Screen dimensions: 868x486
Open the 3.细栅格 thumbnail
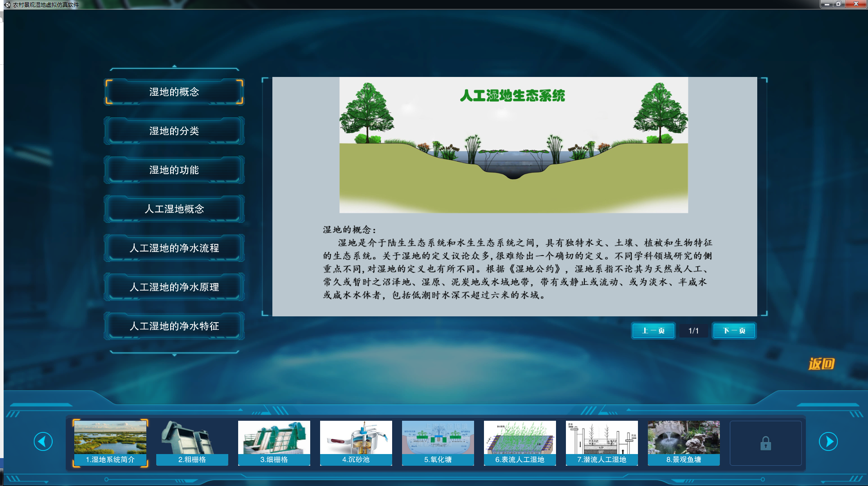point(274,442)
